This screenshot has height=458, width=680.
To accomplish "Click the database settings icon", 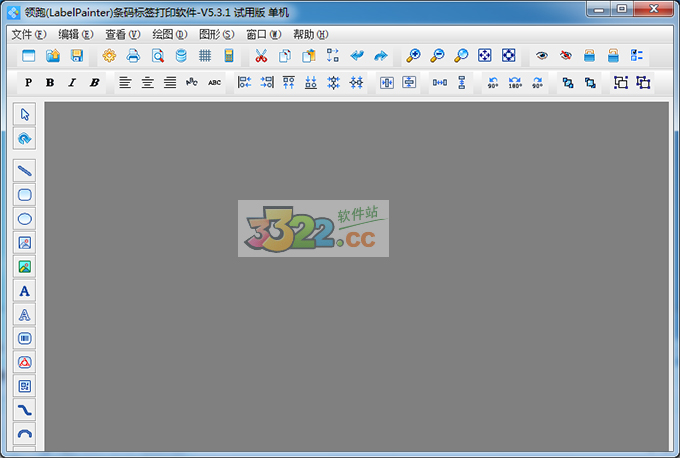I will click(x=181, y=56).
